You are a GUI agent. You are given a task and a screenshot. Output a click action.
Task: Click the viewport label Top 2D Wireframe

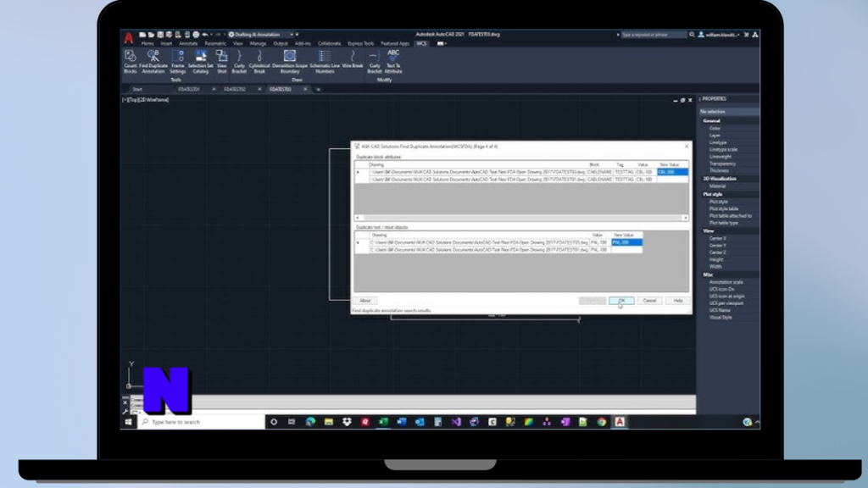click(x=146, y=100)
